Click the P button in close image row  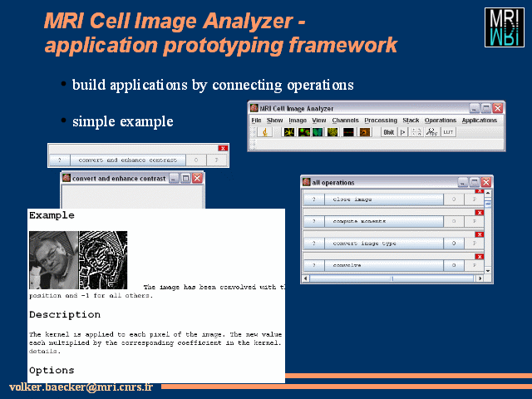pos(475,199)
